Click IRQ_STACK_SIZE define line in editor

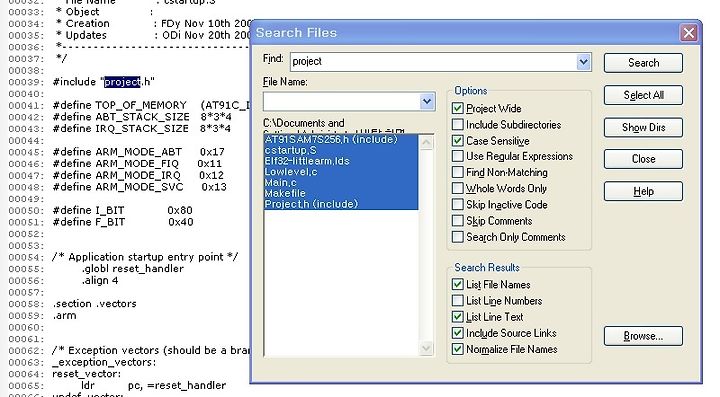pyautogui.click(x=142, y=129)
